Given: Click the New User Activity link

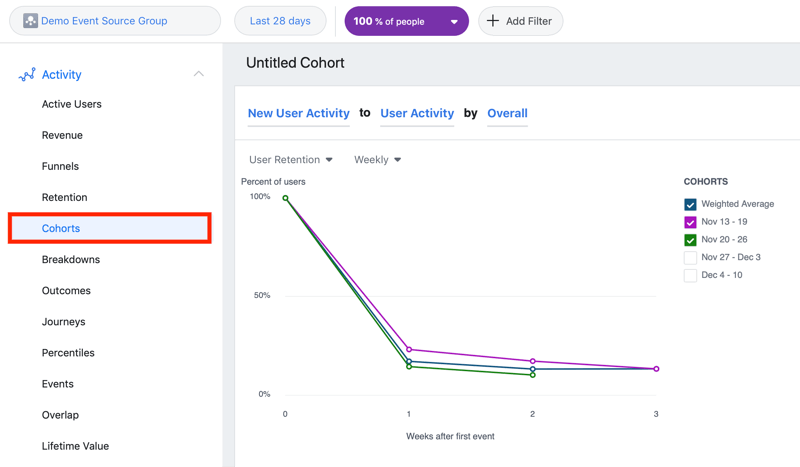Looking at the screenshot, I should point(298,113).
